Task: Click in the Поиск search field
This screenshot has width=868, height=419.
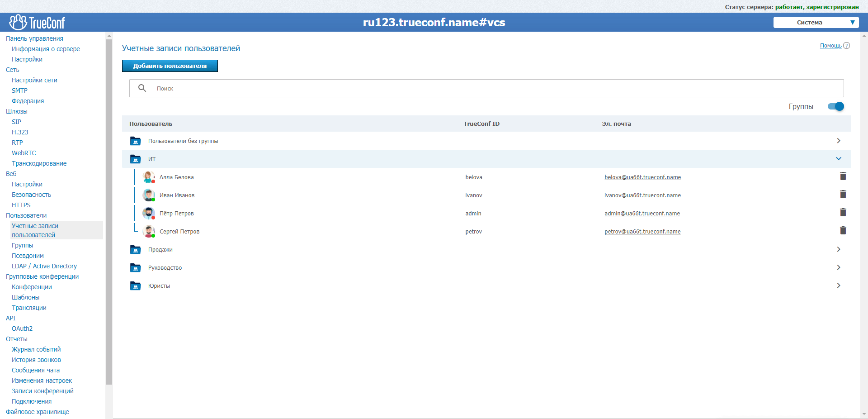Action: tap(452, 88)
